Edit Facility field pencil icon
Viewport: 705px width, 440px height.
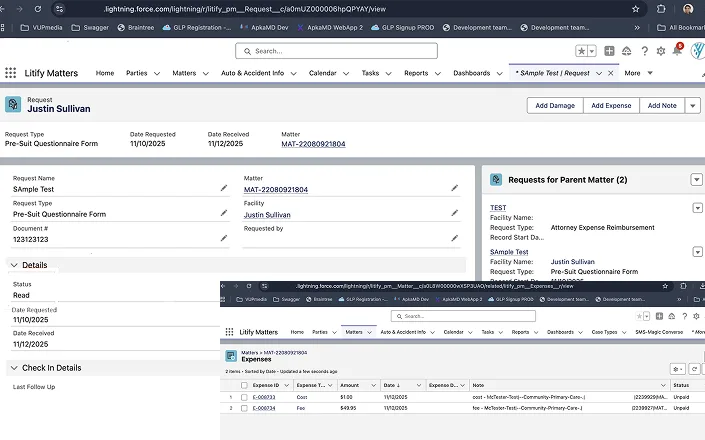pyautogui.click(x=455, y=213)
